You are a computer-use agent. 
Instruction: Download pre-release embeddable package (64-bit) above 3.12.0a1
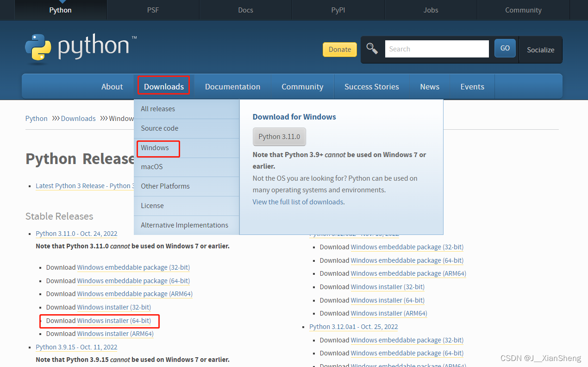click(x=407, y=260)
